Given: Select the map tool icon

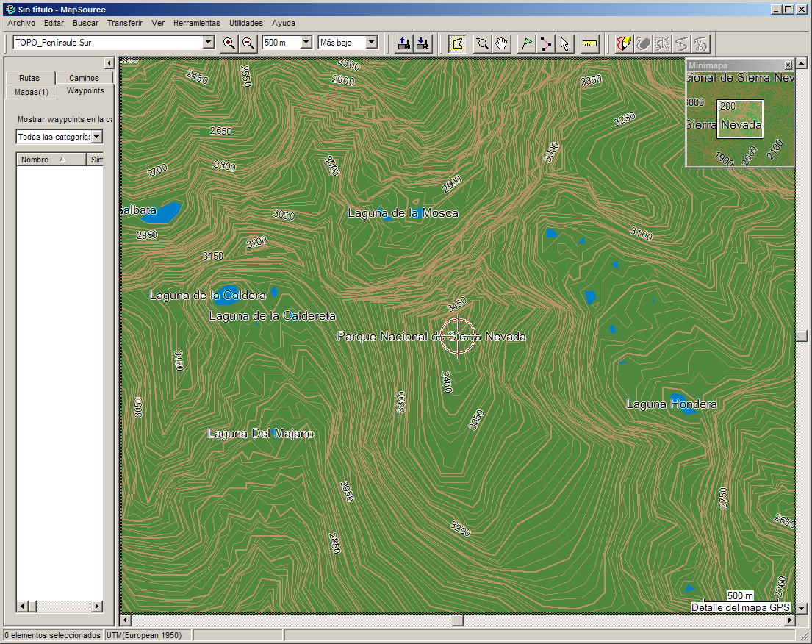Looking at the screenshot, I should 458,43.
